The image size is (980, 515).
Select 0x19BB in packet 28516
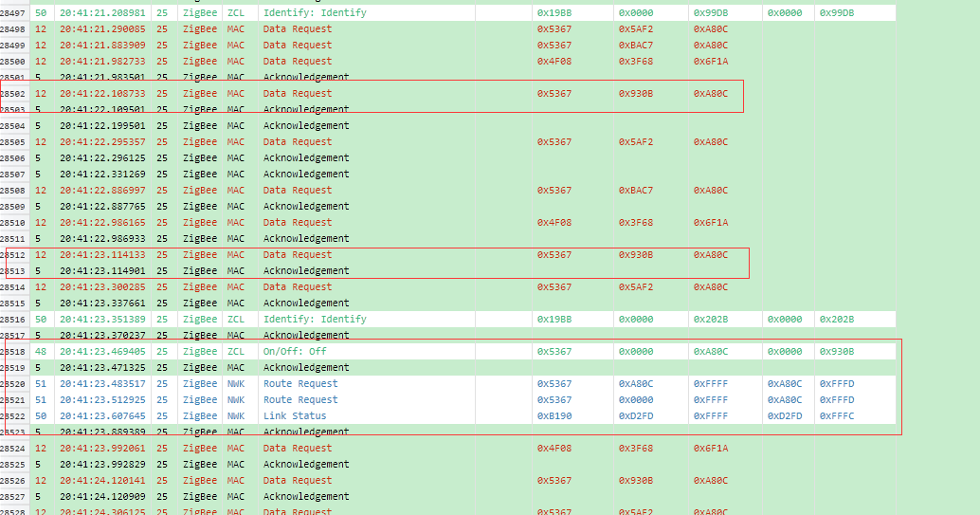(554, 319)
